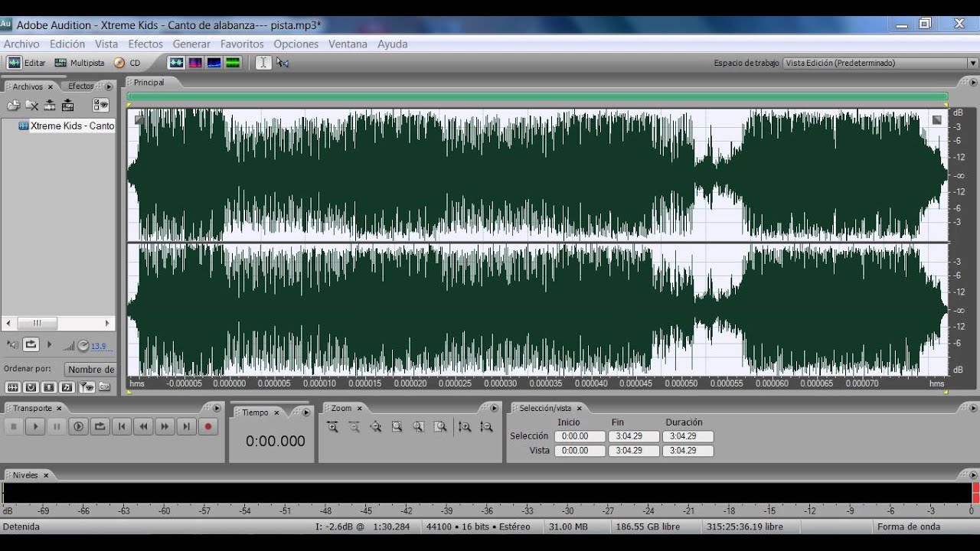Viewport: 980px width, 551px height.
Task: Click the 13.9 preview volume value
Action: (x=99, y=346)
